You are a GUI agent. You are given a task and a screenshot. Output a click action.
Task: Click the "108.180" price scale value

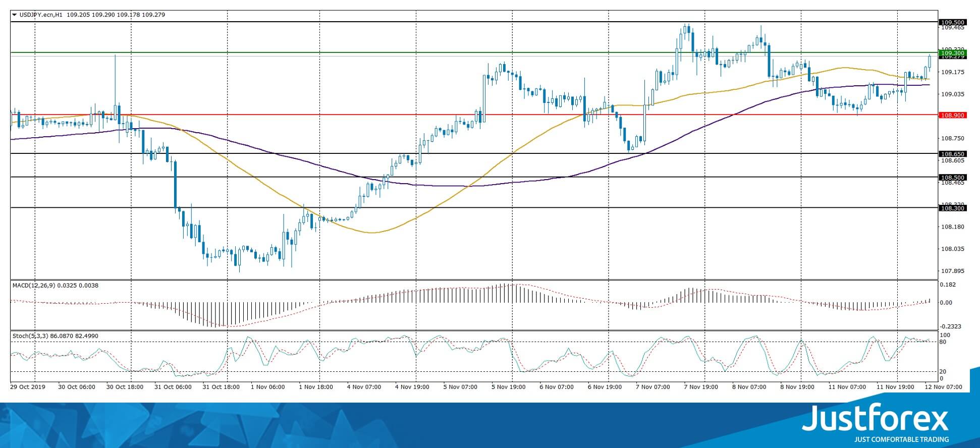tap(953, 227)
